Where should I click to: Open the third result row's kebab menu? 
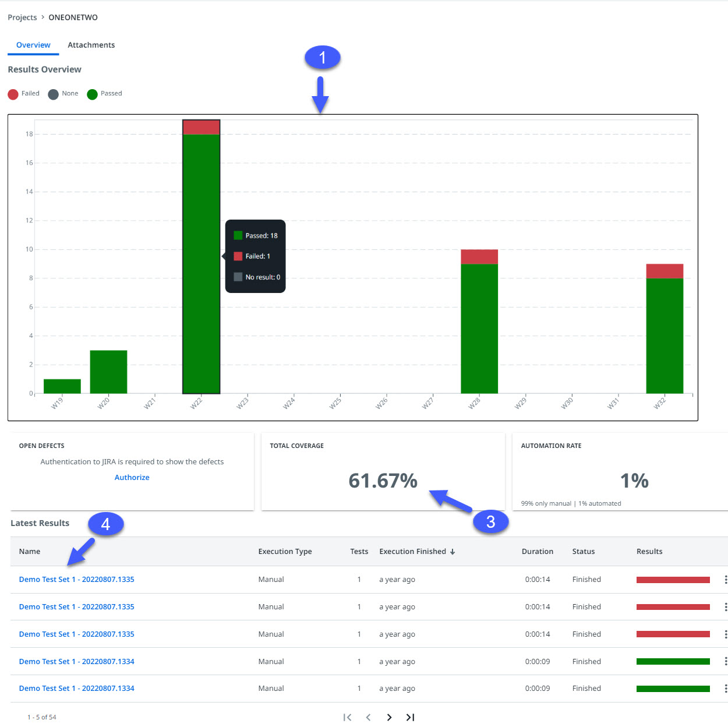click(725, 634)
